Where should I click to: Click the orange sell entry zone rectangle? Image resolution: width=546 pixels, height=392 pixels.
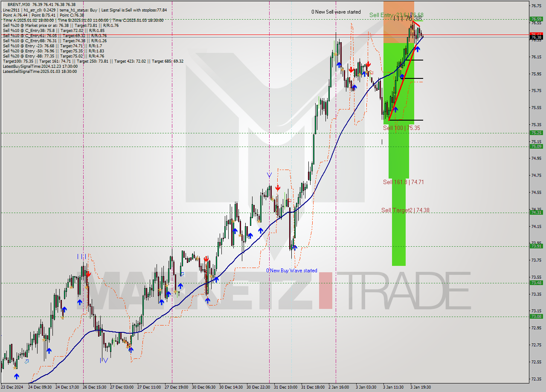tap(398, 22)
